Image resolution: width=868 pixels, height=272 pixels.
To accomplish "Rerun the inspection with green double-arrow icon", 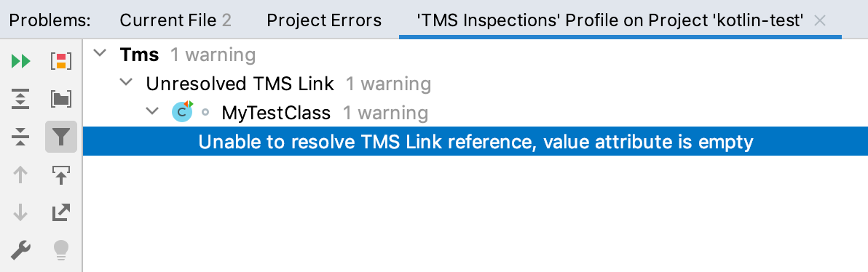I will (20, 61).
